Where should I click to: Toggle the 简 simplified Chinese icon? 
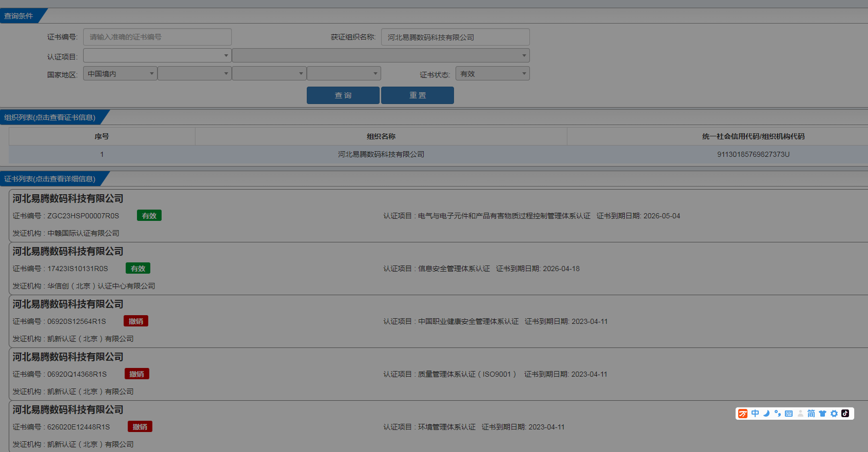click(811, 414)
